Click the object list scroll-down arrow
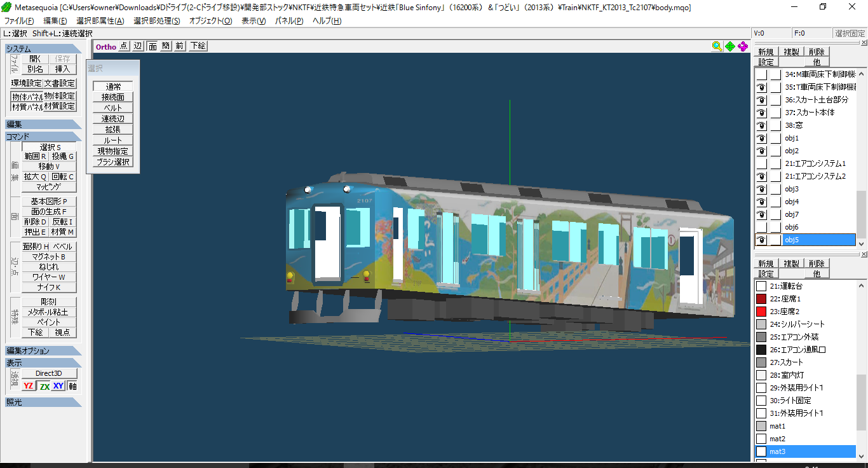This screenshot has width=868, height=468. [x=862, y=243]
